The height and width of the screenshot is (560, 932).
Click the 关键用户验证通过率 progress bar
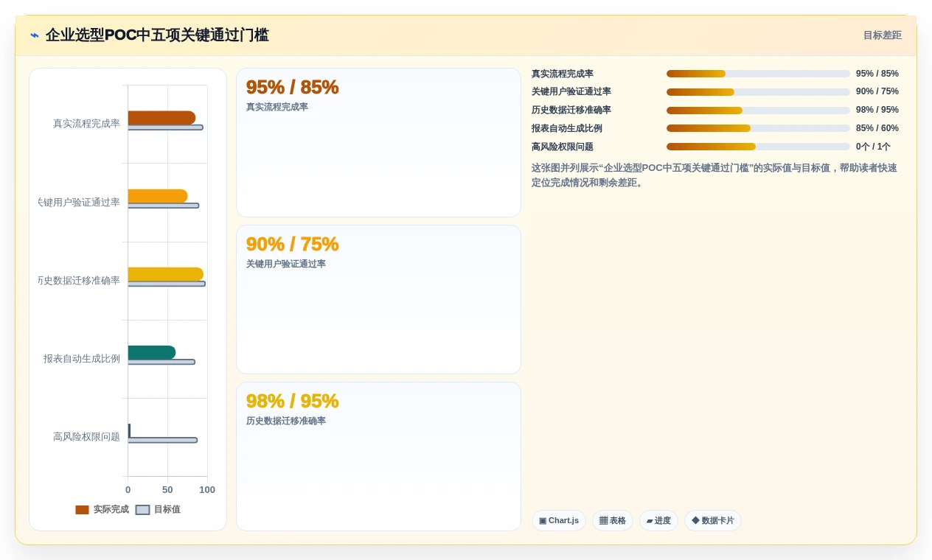click(758, 92)
